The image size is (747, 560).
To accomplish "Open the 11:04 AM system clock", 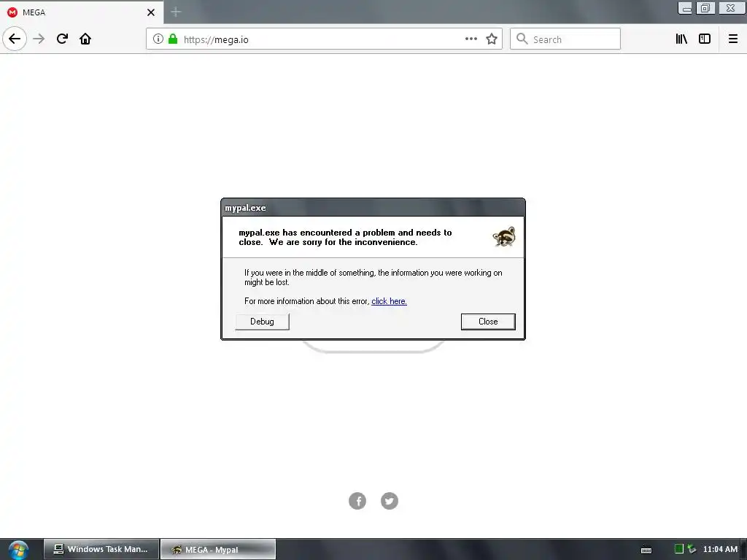I will [720, 549].
